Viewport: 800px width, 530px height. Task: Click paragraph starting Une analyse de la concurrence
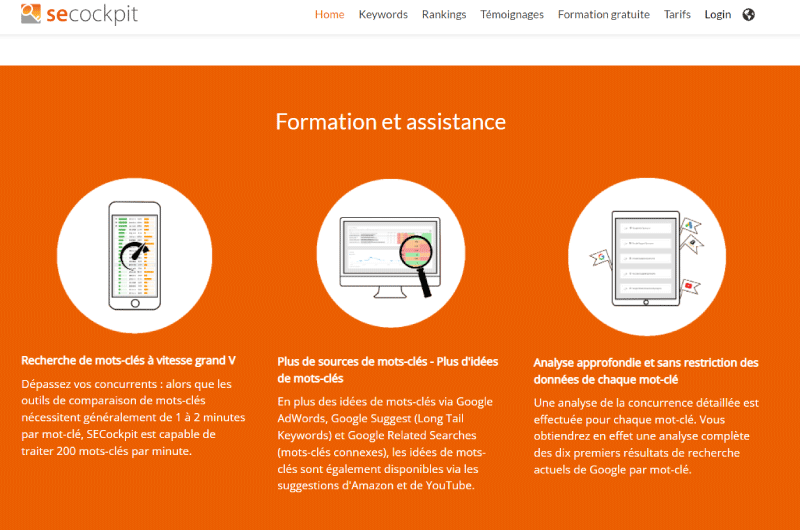[x=646, y=436]
